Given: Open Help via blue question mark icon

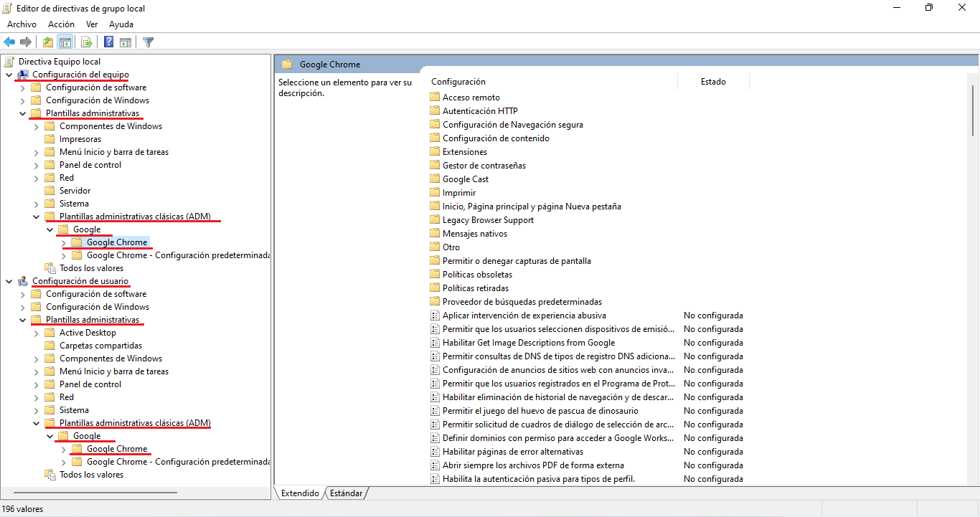Looking at the screenshot, I should pos(109,42).
